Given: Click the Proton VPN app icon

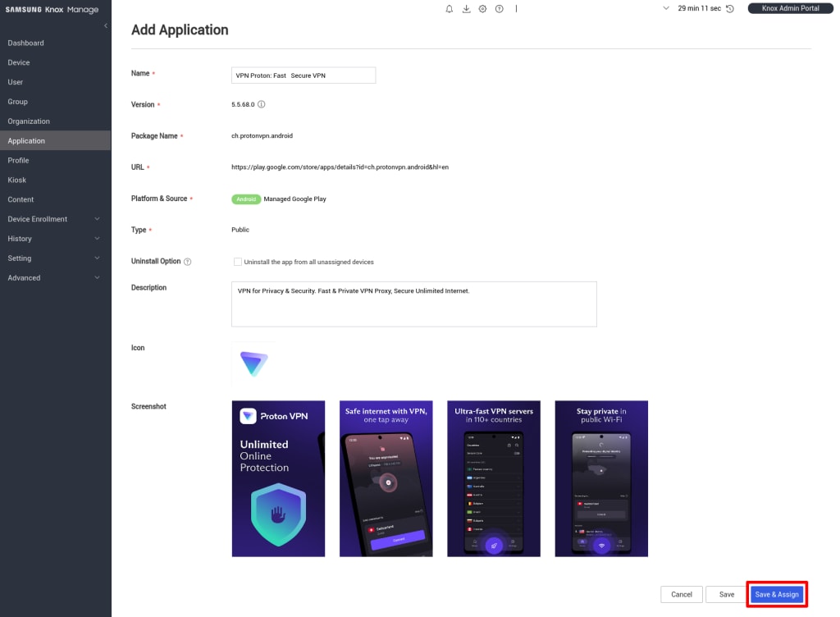Looking at the screenshot, I should (x=253, y=363).
